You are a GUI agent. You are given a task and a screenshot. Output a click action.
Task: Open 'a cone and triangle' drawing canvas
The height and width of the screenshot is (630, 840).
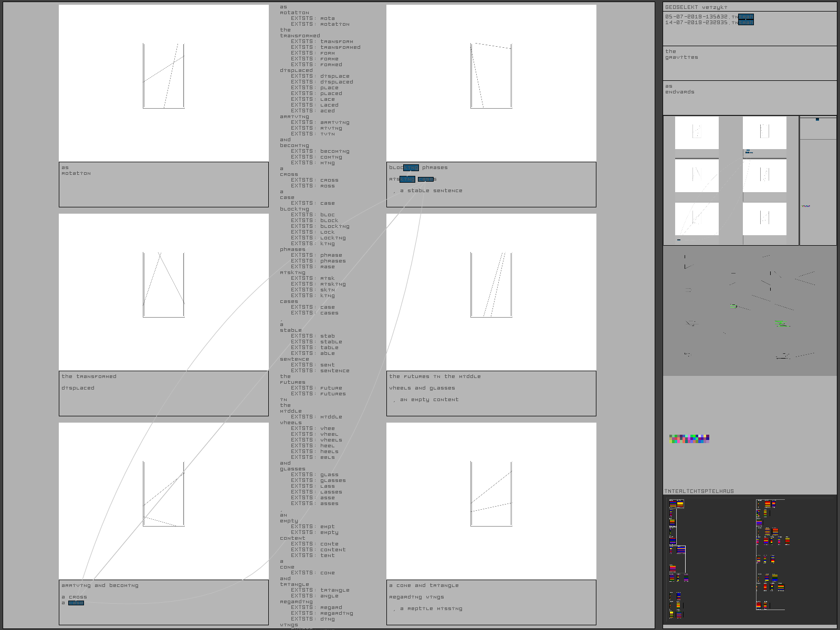(491, 501)
